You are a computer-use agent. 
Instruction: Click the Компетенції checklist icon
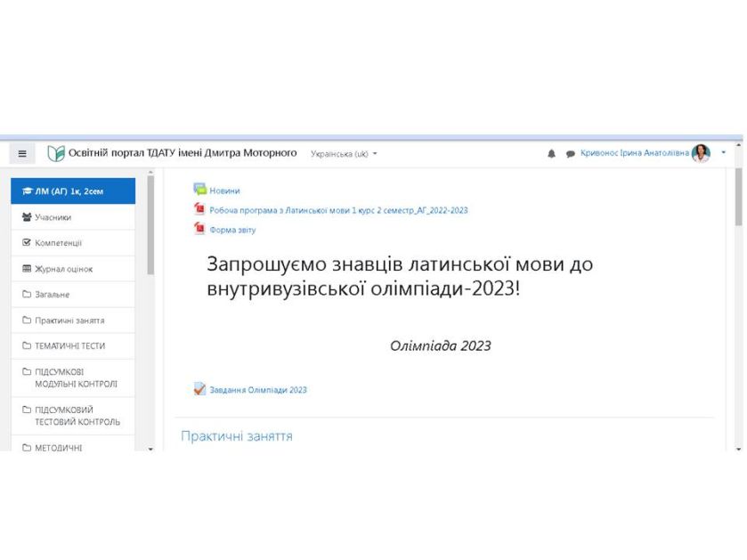27,242
